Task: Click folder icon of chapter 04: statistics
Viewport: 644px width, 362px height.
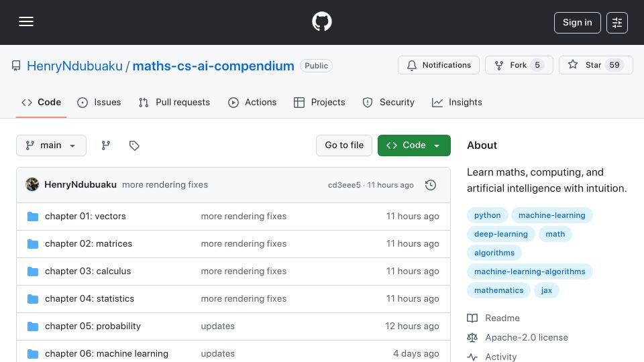Action: 33,299
